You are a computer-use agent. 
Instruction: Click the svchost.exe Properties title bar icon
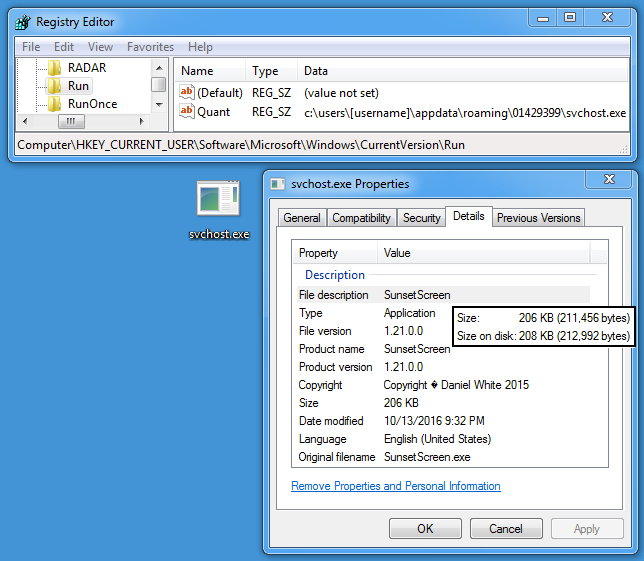pyautogui.click(x=278, y=184)
